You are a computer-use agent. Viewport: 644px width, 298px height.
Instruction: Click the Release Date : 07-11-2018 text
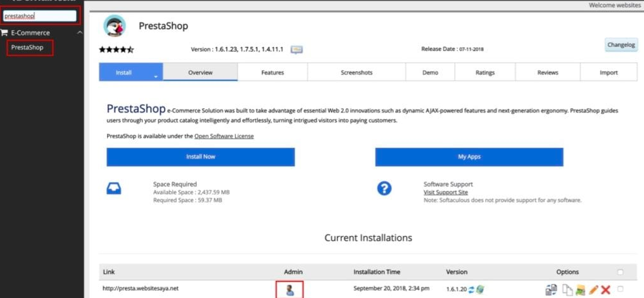coord(453,49)
